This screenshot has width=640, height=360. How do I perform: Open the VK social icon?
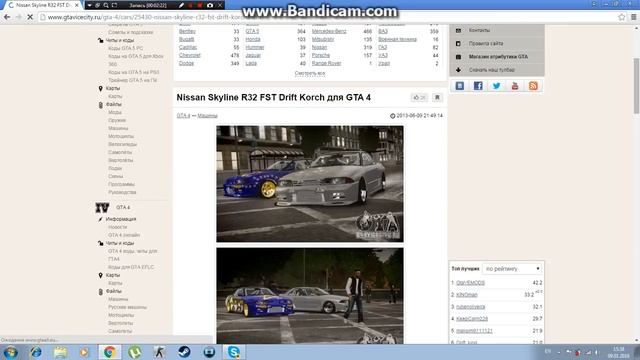[460, 86]
